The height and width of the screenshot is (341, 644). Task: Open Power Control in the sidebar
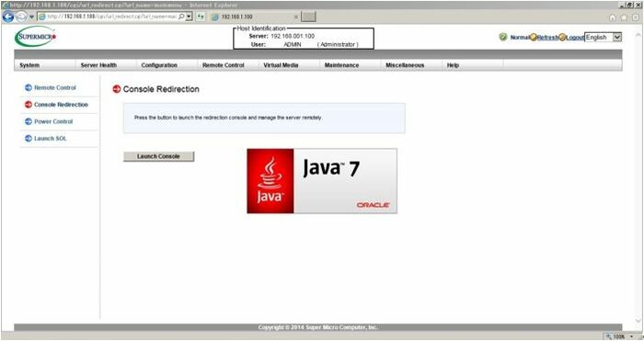click(x=53, y=121)
